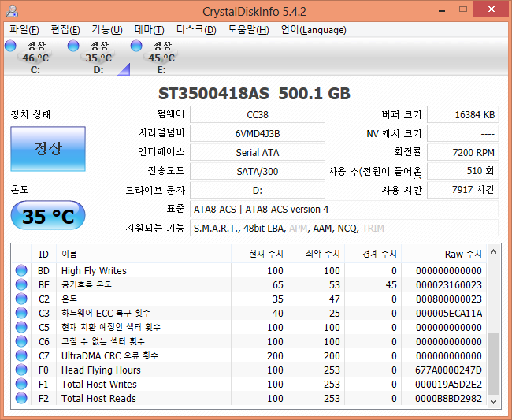Click the firmware field showing CC38
Viewport: 512px width, 420px height.
tap(258, 114)
